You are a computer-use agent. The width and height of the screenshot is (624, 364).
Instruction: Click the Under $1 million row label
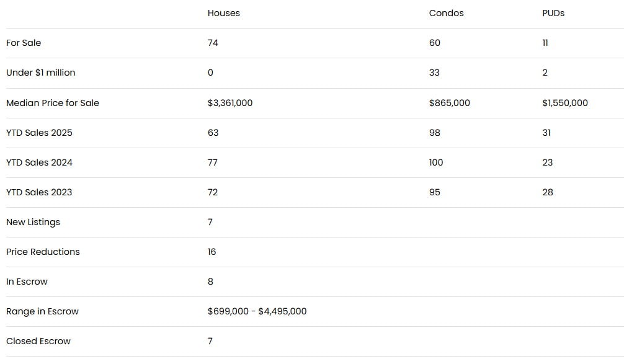click(x=40, y=73)
